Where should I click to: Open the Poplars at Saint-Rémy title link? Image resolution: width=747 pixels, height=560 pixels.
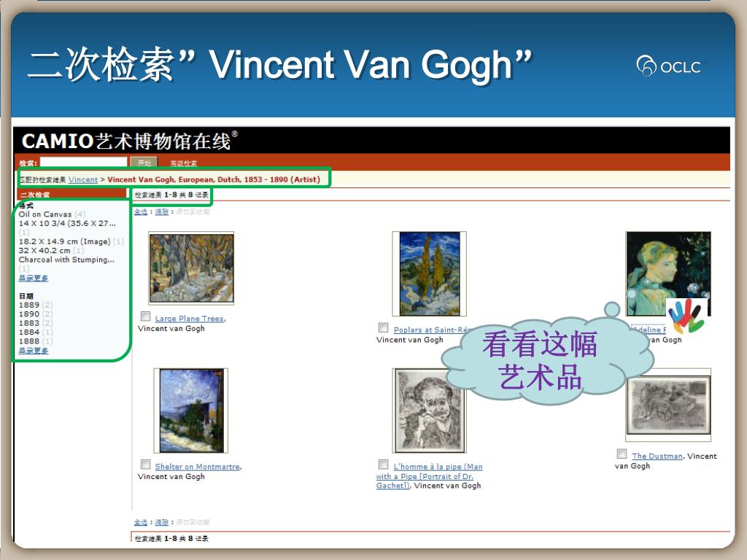point(432,330)
